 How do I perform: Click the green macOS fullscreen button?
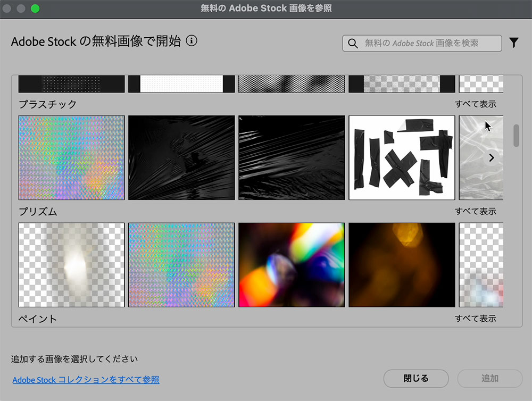[x=35, y=8]
